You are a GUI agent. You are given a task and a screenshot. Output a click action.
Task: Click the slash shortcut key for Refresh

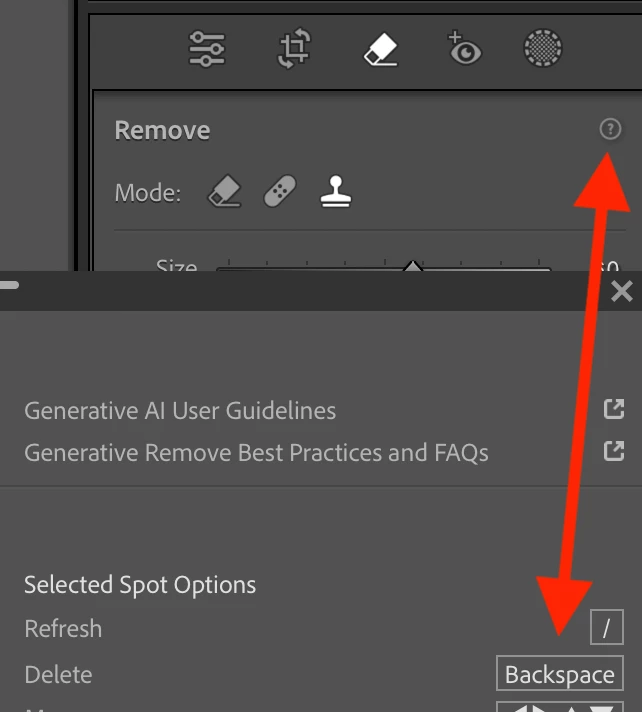[607, 627]
